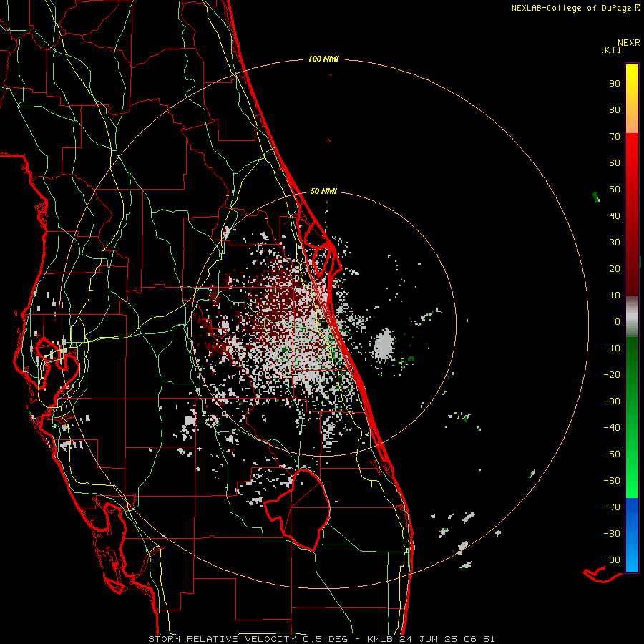This screenshot has width=644, height=644.
Task: Click the 40 knot scale label
Action: (615, 215)
